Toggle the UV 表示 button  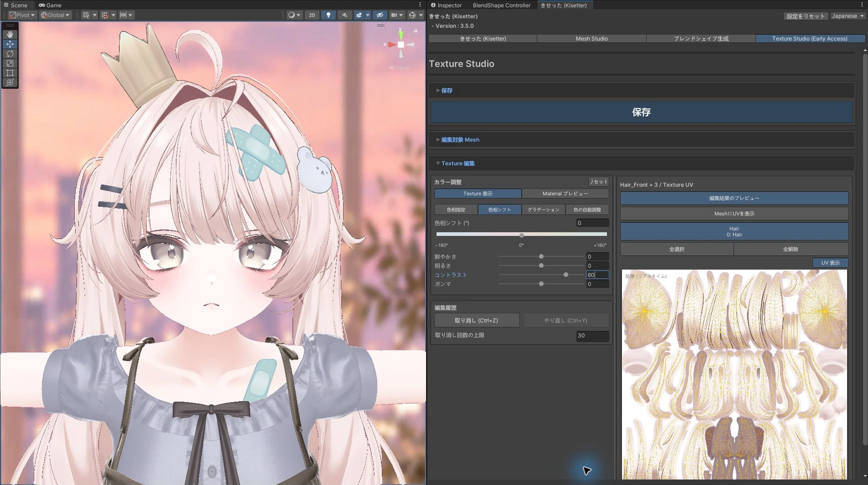click(x=830, y=263)
